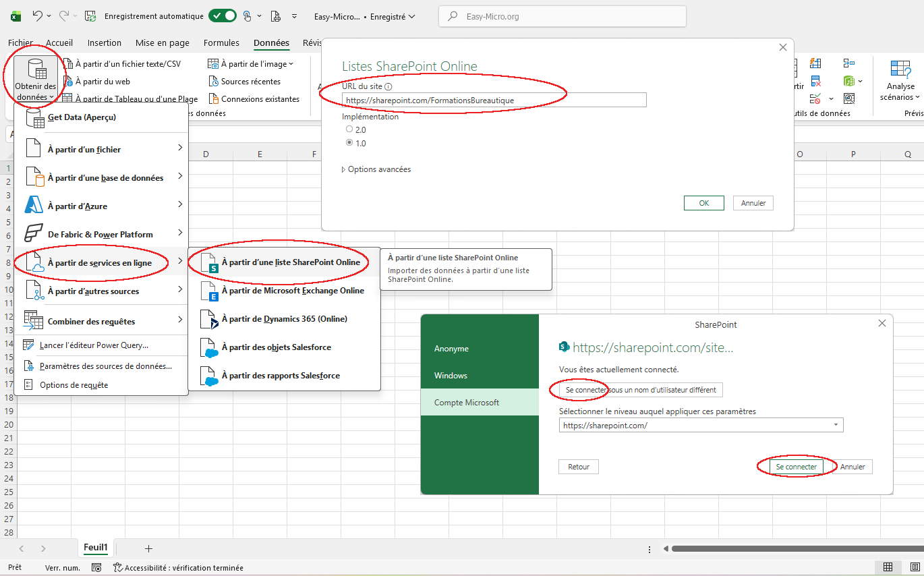The image size is (924, 576).
Task: Click the URL du site input field
Action: point(494,100)
